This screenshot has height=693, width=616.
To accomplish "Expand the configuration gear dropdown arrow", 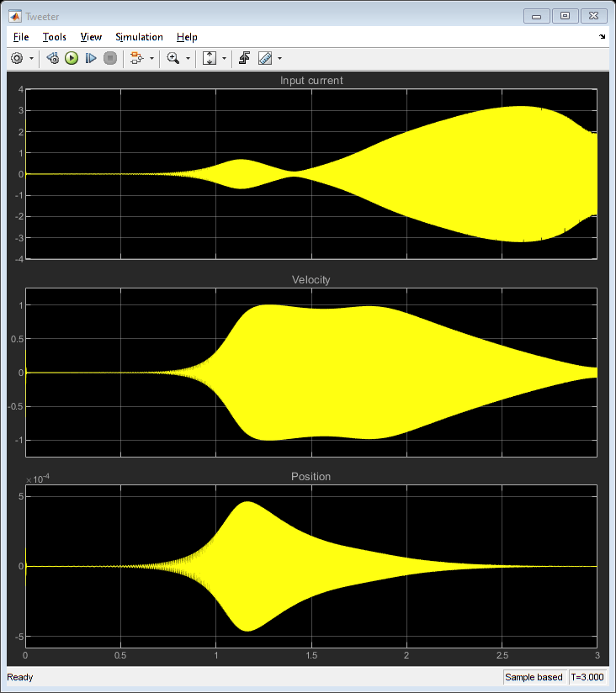I will [x=31, y=58].
